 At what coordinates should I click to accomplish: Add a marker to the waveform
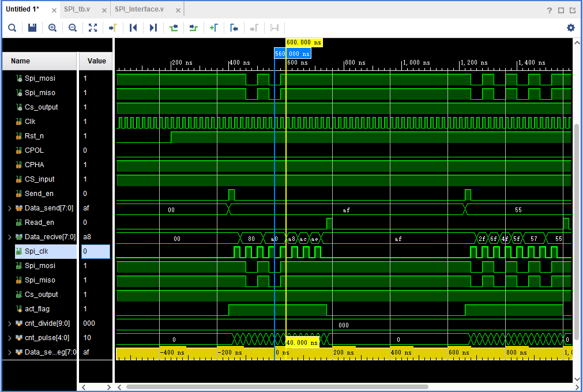coord(214,28)
